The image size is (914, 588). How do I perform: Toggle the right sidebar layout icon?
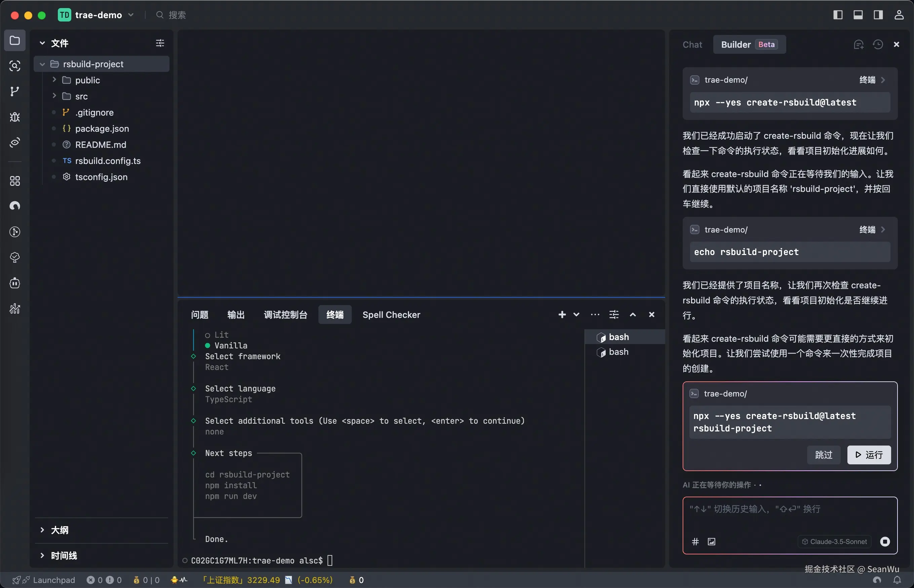point(878,15)
